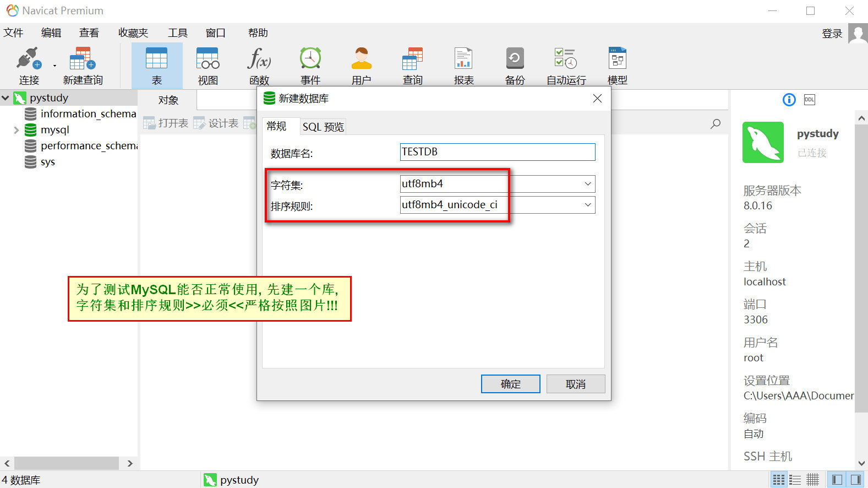Confirm with the 确定 button
Viewport: 868px width, 488px height.
tap(511, 384)
